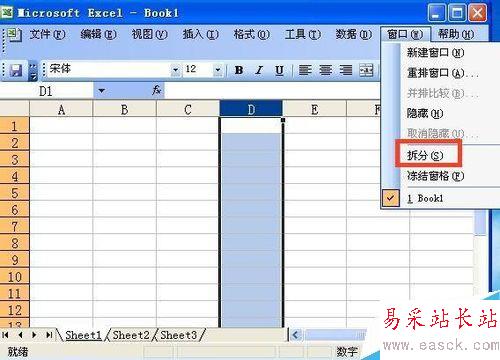The height and width of the screenshot is (360, 500).
Task: Select 拆分(S) from Window menu
Action: pos(440,155)
